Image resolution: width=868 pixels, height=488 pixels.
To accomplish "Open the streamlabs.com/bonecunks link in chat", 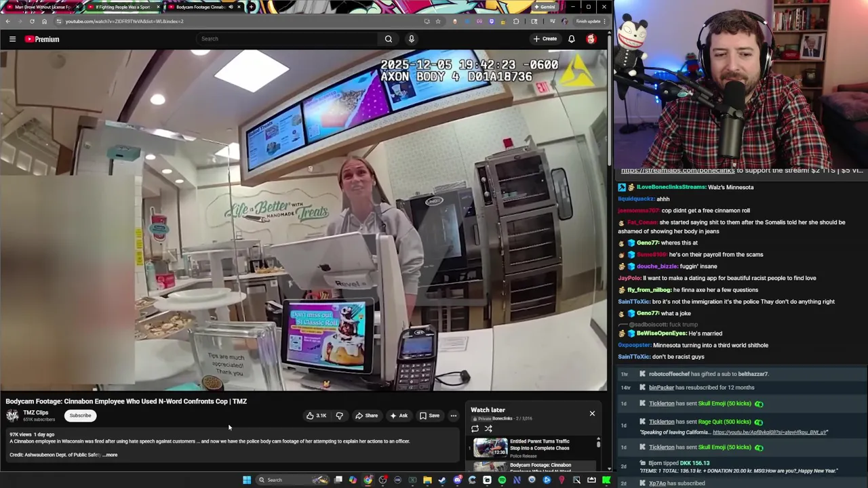I will pos(677,171).
